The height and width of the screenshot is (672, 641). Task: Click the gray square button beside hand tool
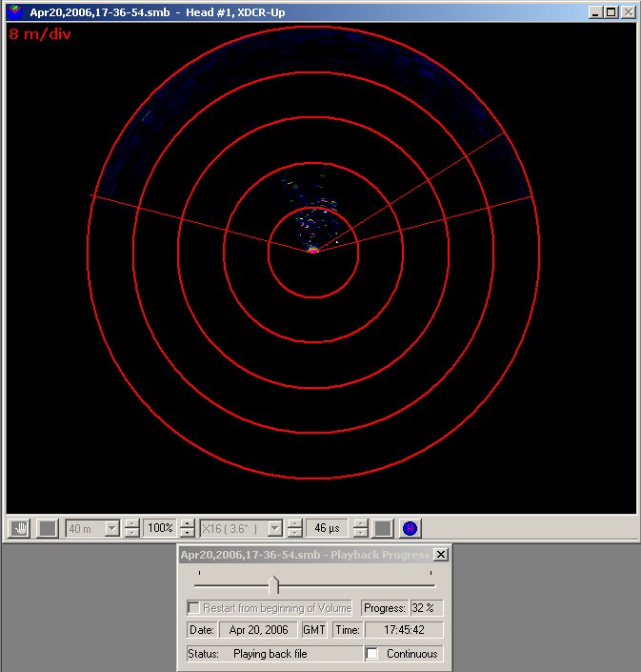[x=47, y=528]
